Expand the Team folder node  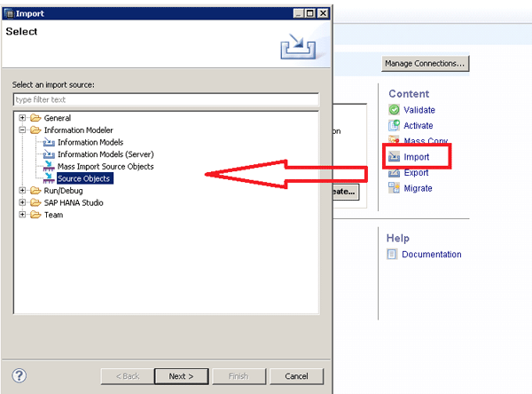pyautogui.click(x=22, y=215)
